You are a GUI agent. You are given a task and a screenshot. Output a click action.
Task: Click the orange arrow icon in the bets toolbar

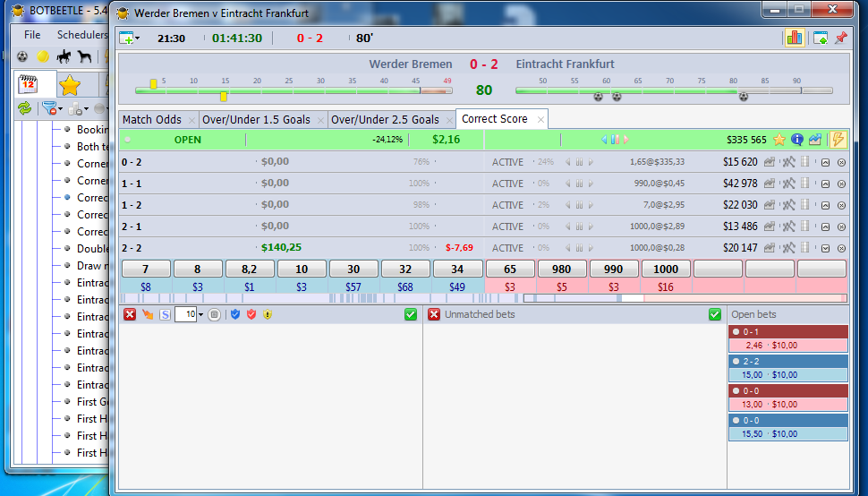(148, 314)
